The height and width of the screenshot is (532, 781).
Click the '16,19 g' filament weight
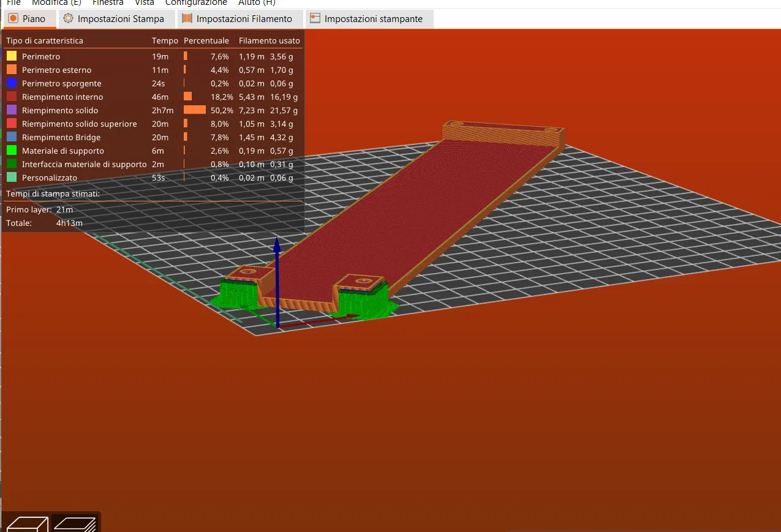pyautogui.click(x=284, y=97)
